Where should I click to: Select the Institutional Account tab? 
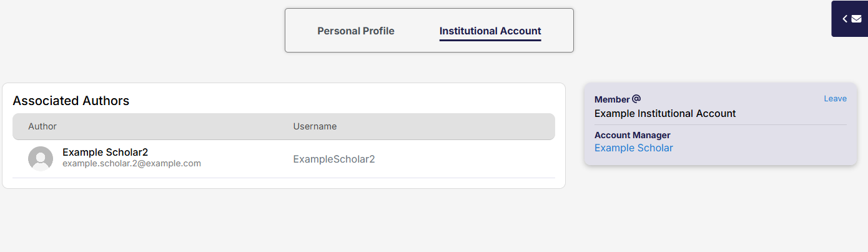click(490, 31)
